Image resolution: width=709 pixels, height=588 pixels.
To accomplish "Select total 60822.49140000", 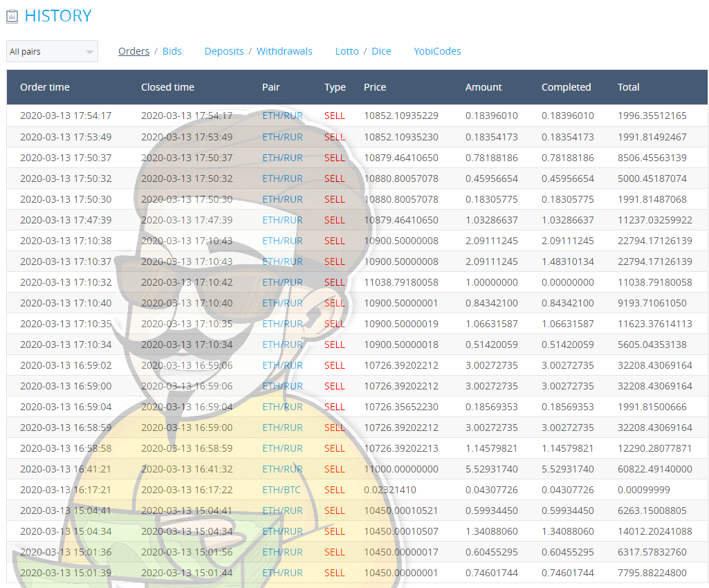I will click(x=655, y=469).
